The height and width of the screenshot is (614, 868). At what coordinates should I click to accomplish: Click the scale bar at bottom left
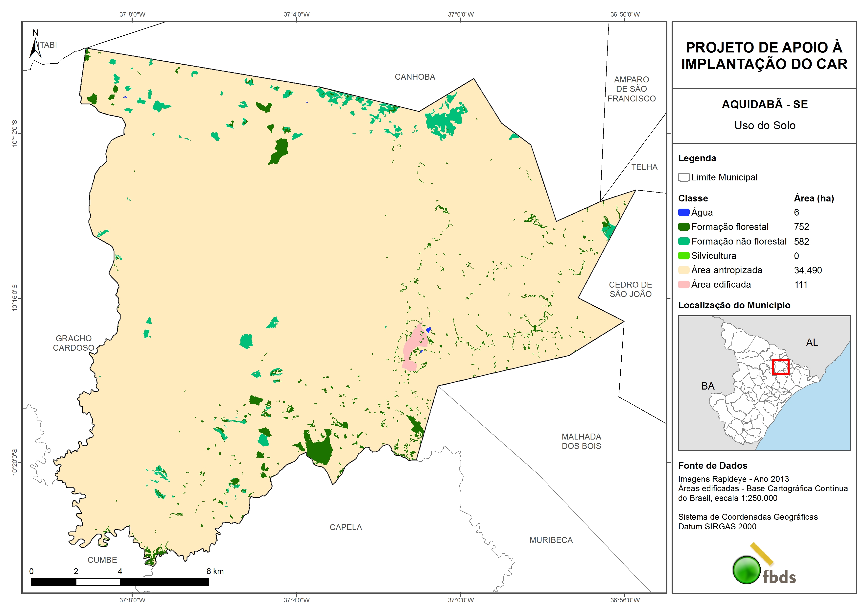120,582
